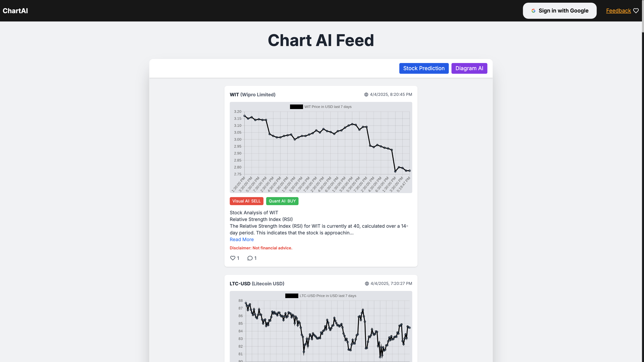This screenshot has width=644, height=362.
Task: Click the heart icon next to Feedback
Action: [636, 11]
